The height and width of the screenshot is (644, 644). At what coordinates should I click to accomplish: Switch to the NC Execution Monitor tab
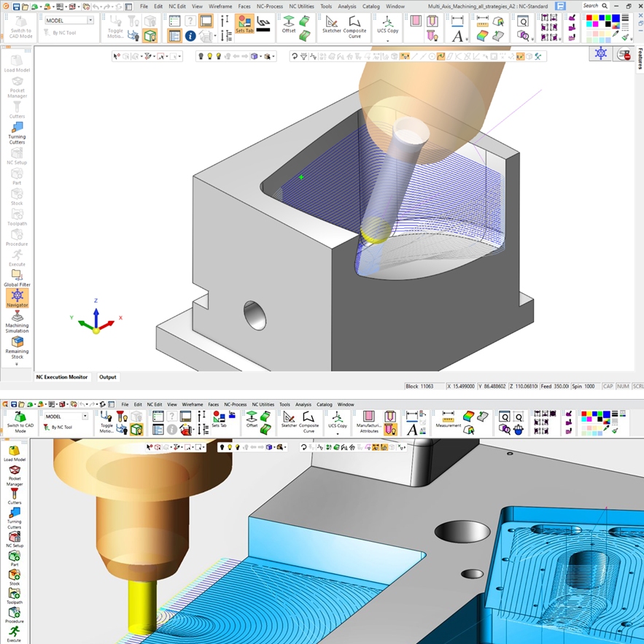click(x=61, y=377)
